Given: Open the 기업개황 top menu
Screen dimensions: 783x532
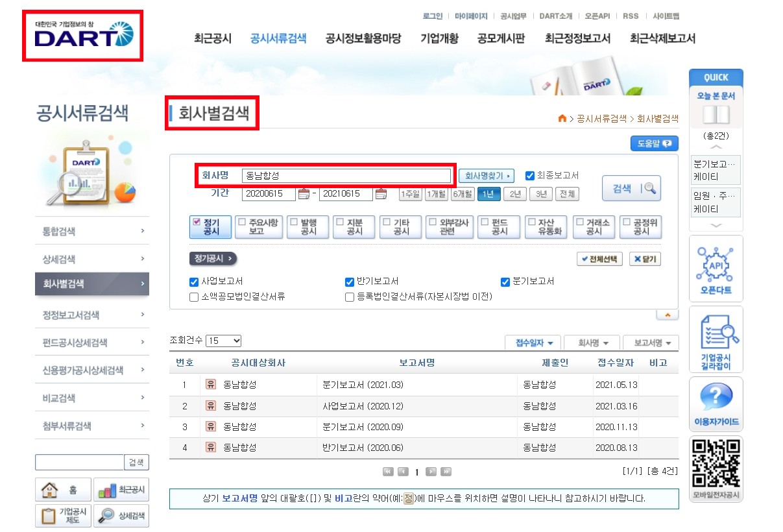Looking at the screenshot, I should coord(439,38).
